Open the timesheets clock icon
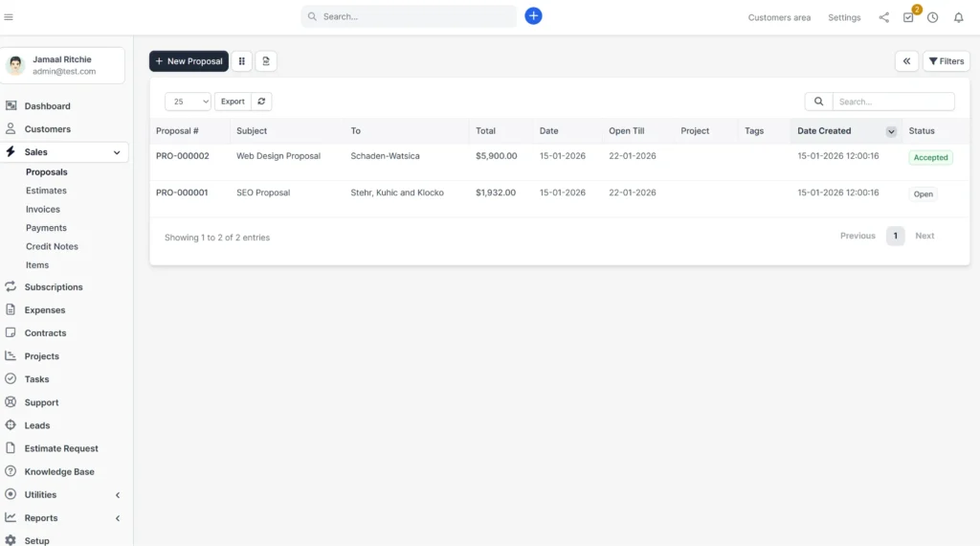The width and height of the screenshot is (980, 546). pyautogui.click(x=932, y=17)
